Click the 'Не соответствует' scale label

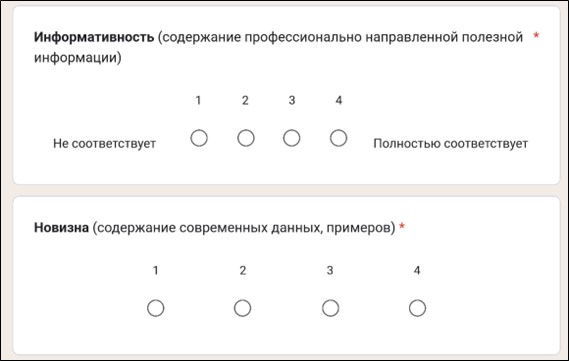tap(105, 144)
